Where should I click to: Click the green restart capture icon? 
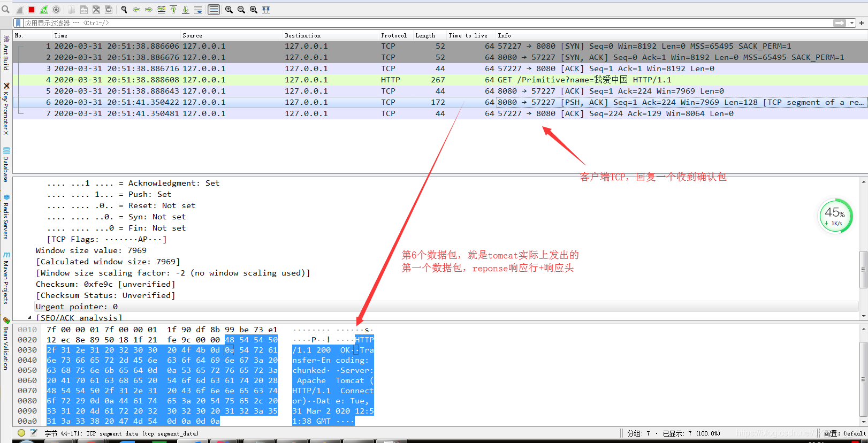[44, 10]
